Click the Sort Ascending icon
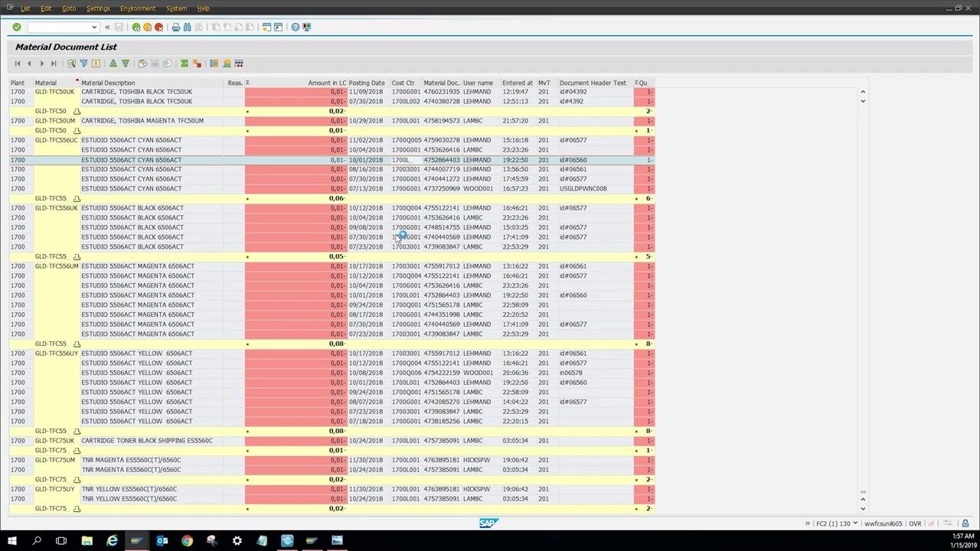 click(113, 64)
